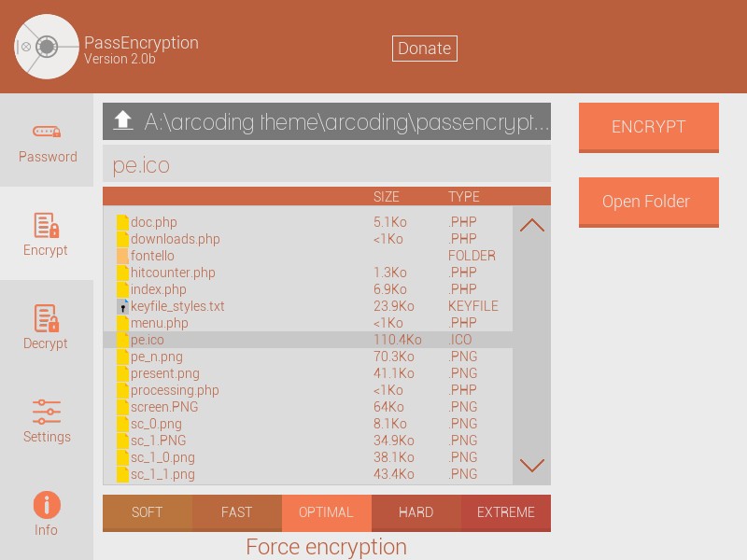Image resolution: width=747 pixels, height=560 pixels.
Task: Click the PassEncryption round logo
Action: click(x=46, y=46)
